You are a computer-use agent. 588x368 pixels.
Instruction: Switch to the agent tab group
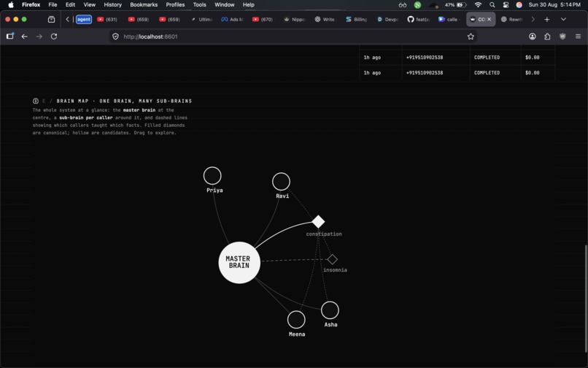point(84,19)
